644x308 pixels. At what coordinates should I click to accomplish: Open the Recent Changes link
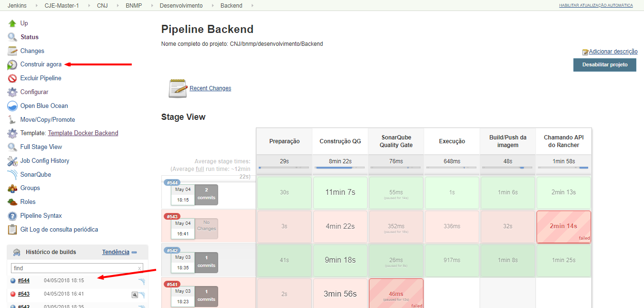[x=210, y=88]
